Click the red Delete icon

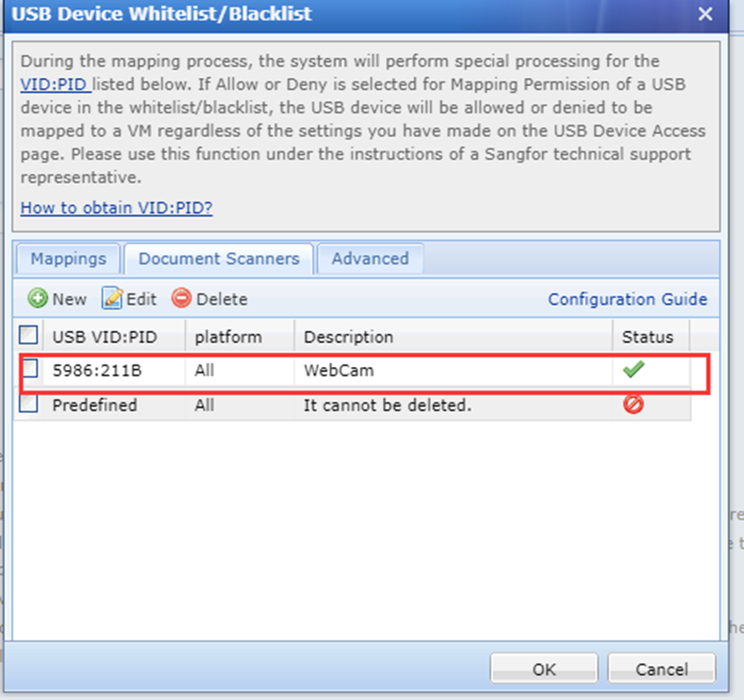pyautogui.click(x=181, y=299)
